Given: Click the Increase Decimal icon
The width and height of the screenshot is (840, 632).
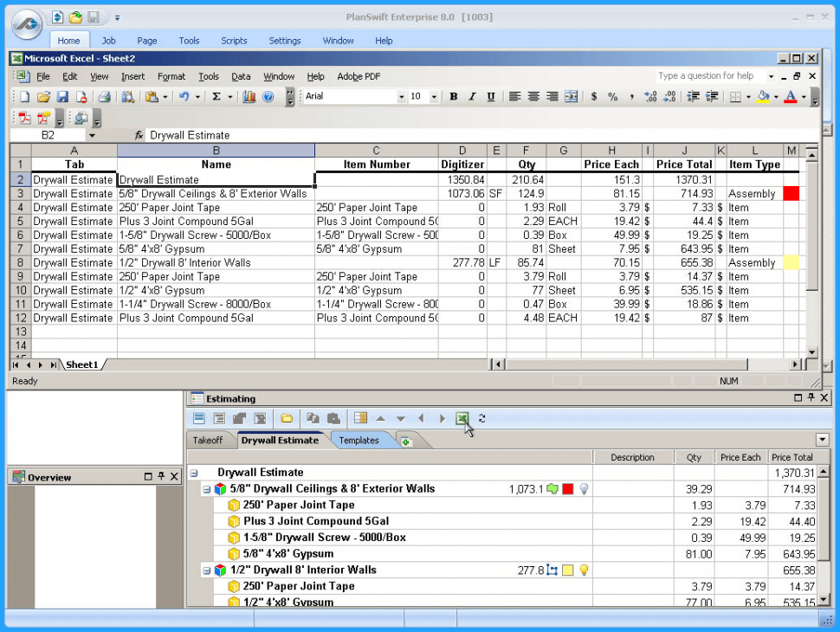Looking at the screenshot, I should point(650,96).
